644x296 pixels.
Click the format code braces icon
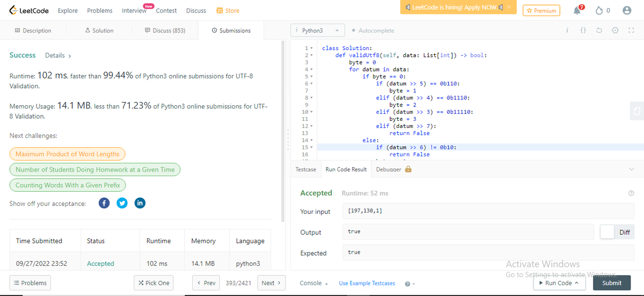click(x=583, y=31)
